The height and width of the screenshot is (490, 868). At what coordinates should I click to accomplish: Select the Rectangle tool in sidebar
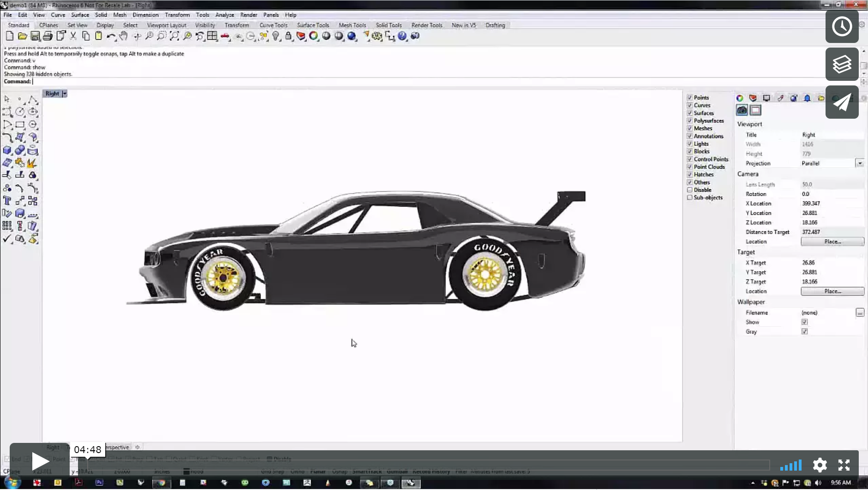20,125
